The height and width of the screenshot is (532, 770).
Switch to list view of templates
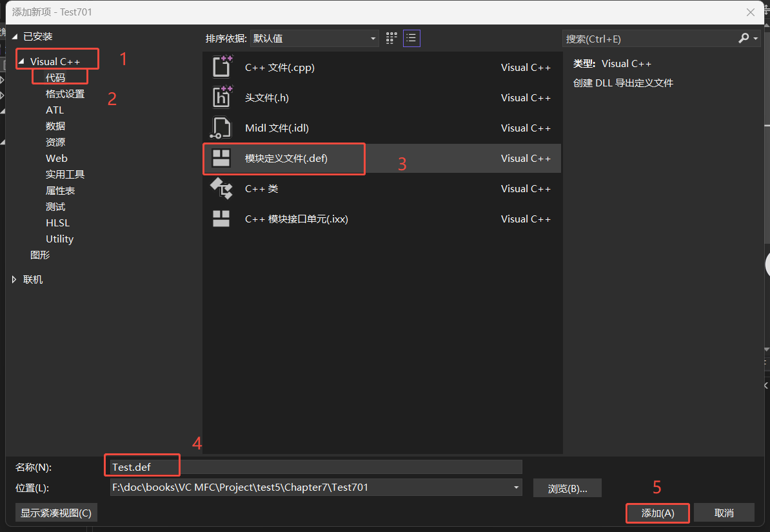[x=411, y=38]
